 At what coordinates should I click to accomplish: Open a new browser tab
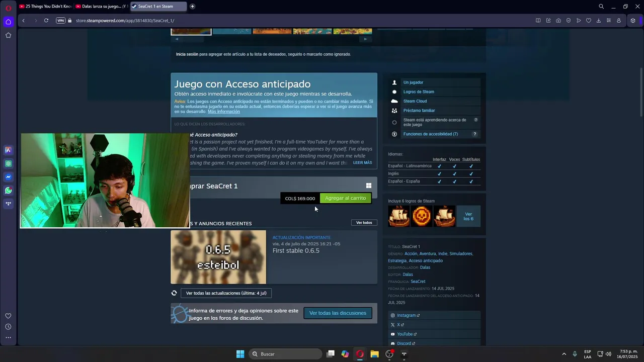point(192,7)
